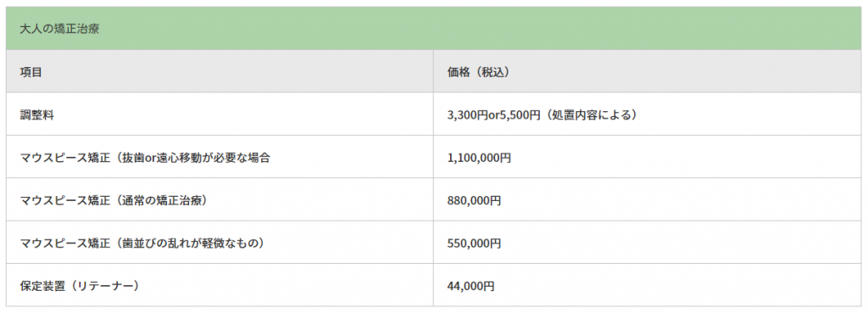The width and height of the screenshot is (868, 313).
Task: Select 保定装置（リテーナー） row label
Action: (79, 286)
